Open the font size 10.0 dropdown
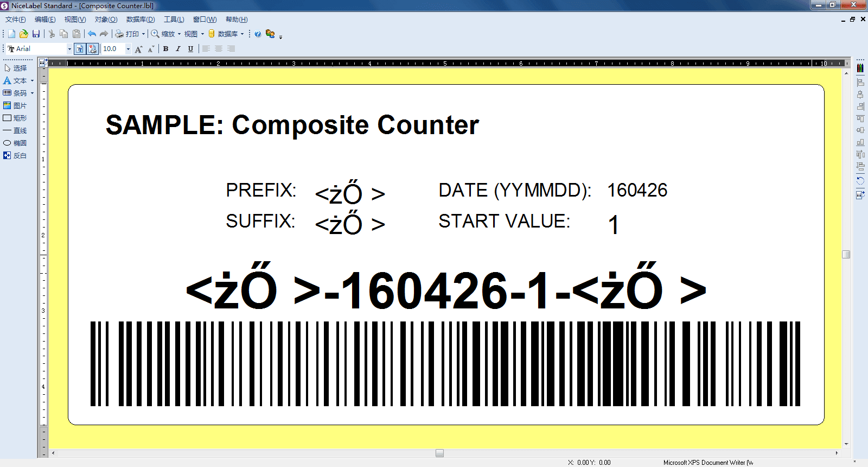The image size is (868, 467). tap(128, 49)
